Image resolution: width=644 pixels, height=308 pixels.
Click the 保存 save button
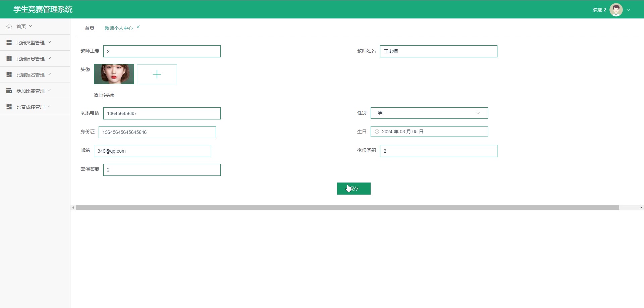[x=354, y=189]
